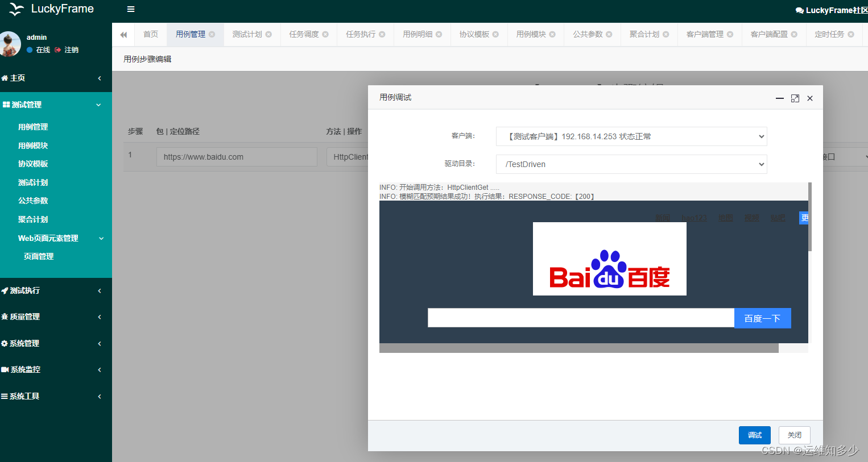Open the LuckyFrame community chat icon
Image resolution: width=868 pixels, height=462 pixels.
(x=799, y=10)
